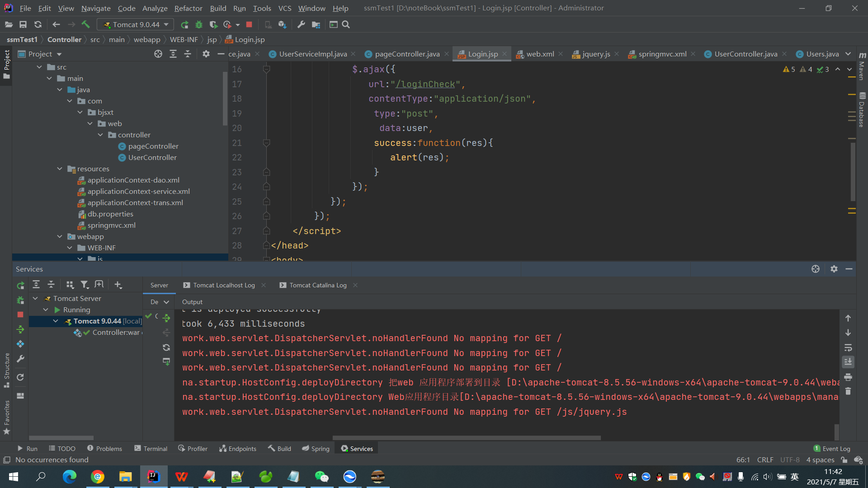
Task: Click the Project tree vertical scrollbar
Action: pyautogui.click(x=225, y=98)
